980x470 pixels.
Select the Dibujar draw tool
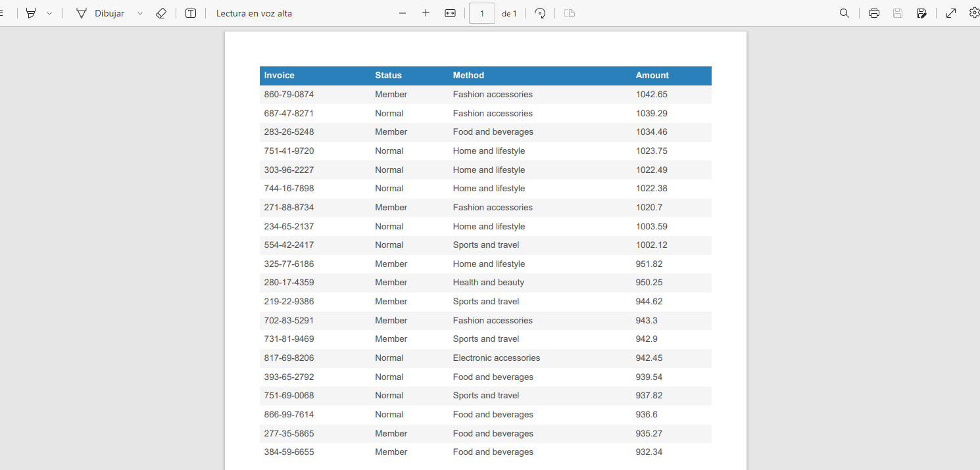pyautogui.click(x=100, y=13)
